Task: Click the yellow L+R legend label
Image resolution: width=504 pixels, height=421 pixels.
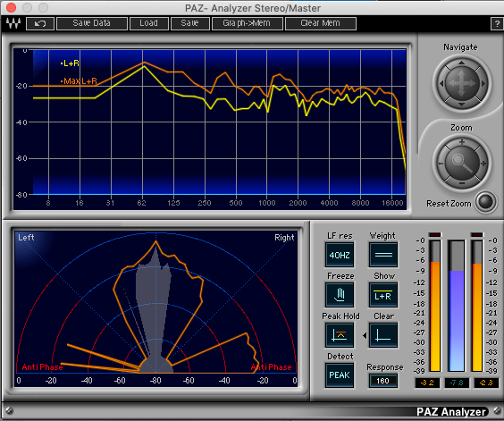Action: (70, 63)
